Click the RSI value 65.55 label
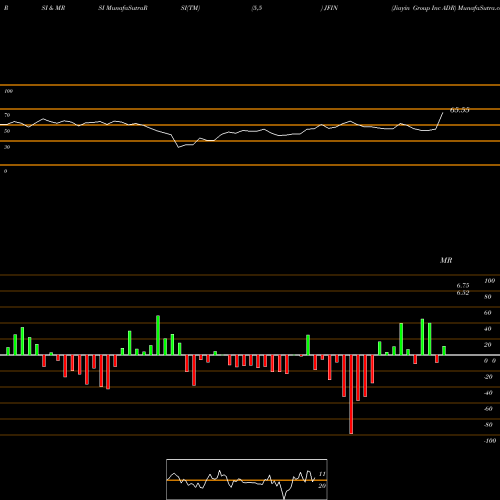This screenshot has width=500, height=500. (460, 110)
